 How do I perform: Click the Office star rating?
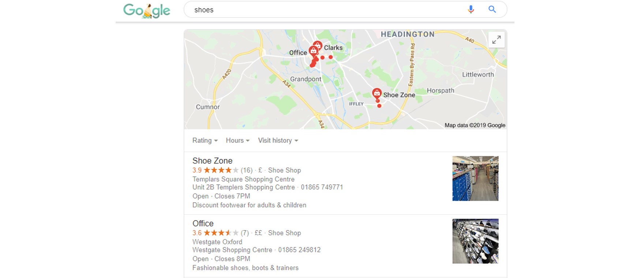pyautogui.click(x=221, y=233)
